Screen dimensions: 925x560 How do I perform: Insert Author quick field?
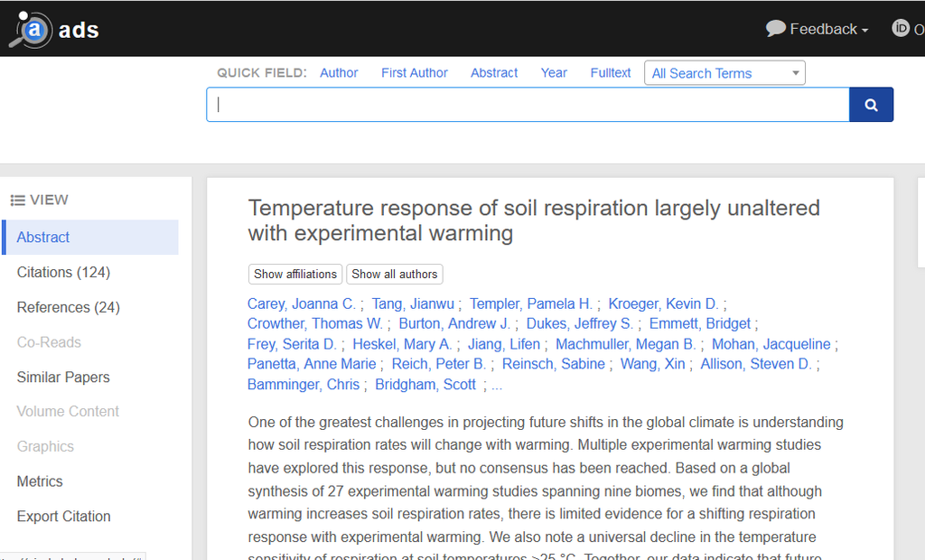[339, 73]
